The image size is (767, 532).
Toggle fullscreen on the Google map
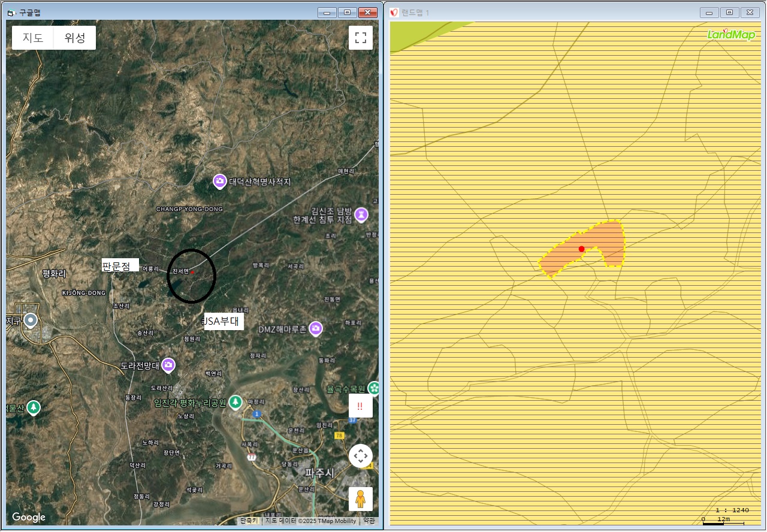[361, 38]
